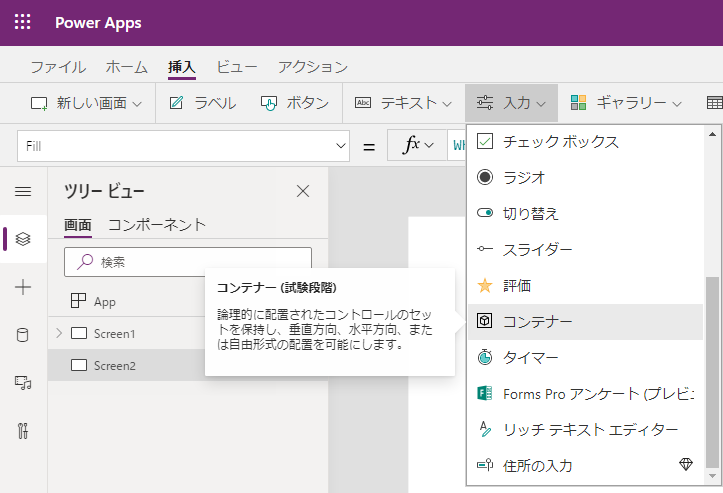This screenshot has height=493, width=723.
Task: Click the plus insert icon in sidebar
Action: [x=23, y=287]
